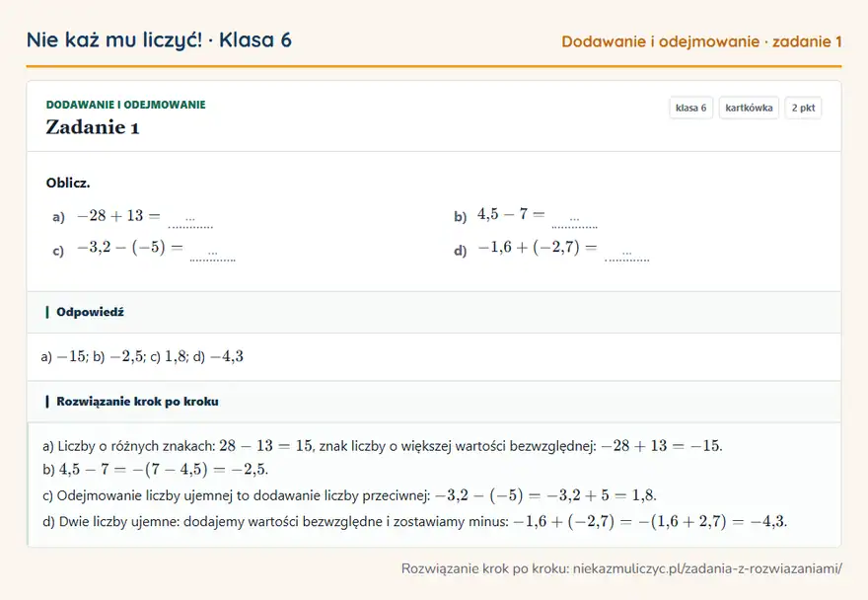This screenshot has width=868, height=600.
Task: Select the '2 pkt' tag
Action: [803, 108]
